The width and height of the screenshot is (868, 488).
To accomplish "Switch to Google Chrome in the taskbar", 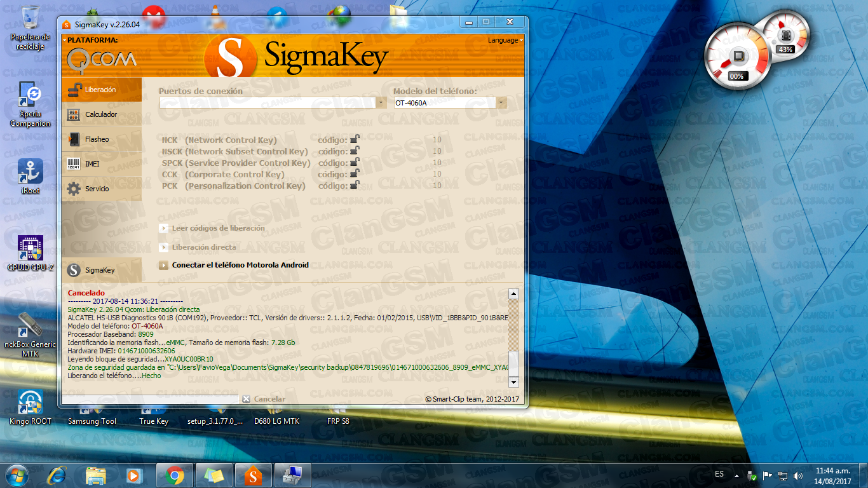I will pyautogui.click(x=175, y=475).
